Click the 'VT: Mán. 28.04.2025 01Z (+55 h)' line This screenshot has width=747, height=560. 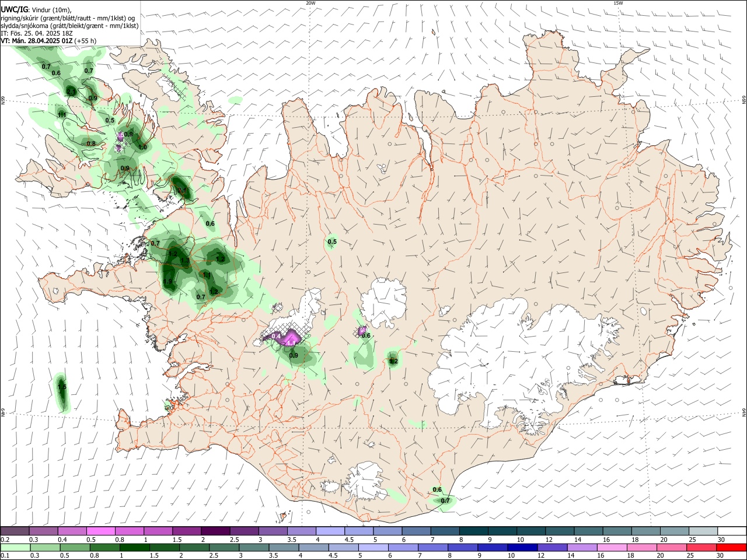tap(48, 41)
